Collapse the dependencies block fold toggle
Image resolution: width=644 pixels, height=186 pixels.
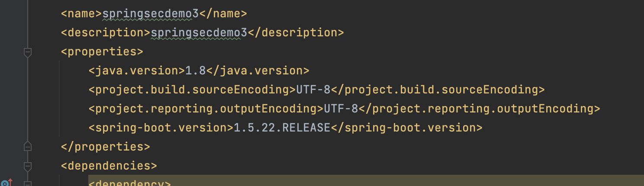tap(28, 166)
